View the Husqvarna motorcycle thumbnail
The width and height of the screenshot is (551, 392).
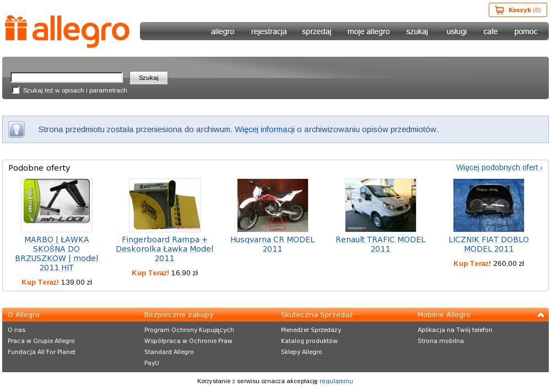273,205
